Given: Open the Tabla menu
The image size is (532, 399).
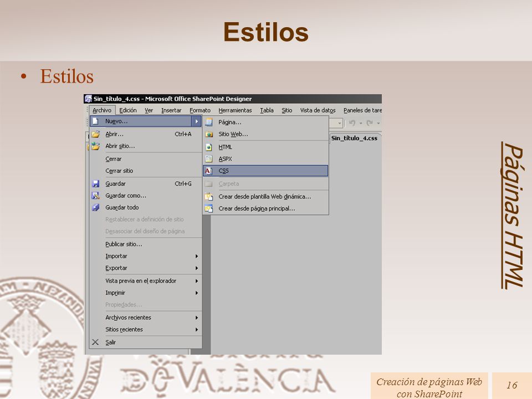Looking at the screenshot, I should pyautogui.click(x=267, y=110).
